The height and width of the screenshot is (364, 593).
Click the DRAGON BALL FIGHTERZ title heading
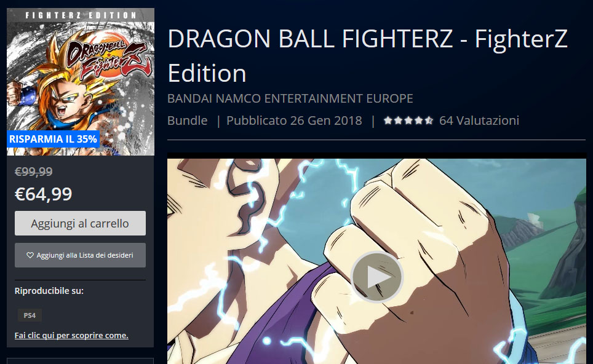pos(368,55)
